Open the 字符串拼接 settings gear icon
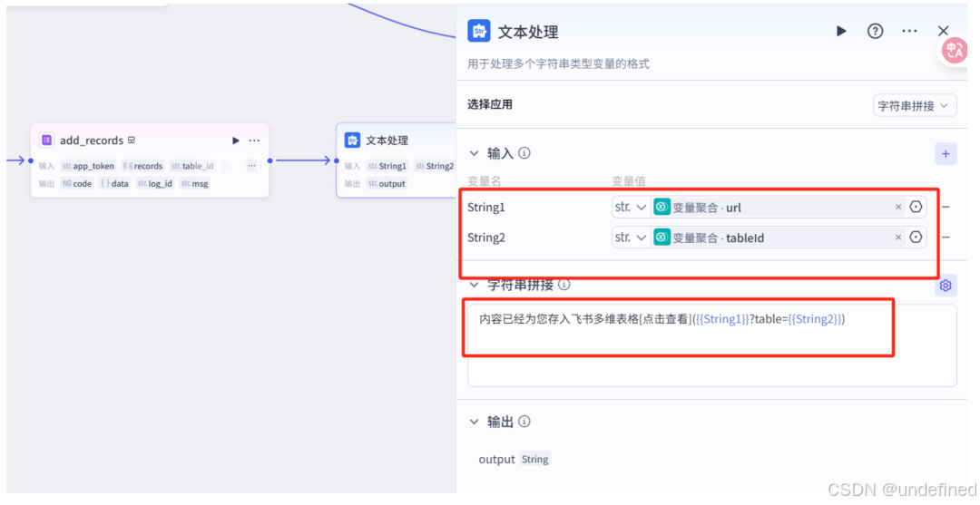Image resolution: width=980 pixels, height=505 pixels. point(946,286)
